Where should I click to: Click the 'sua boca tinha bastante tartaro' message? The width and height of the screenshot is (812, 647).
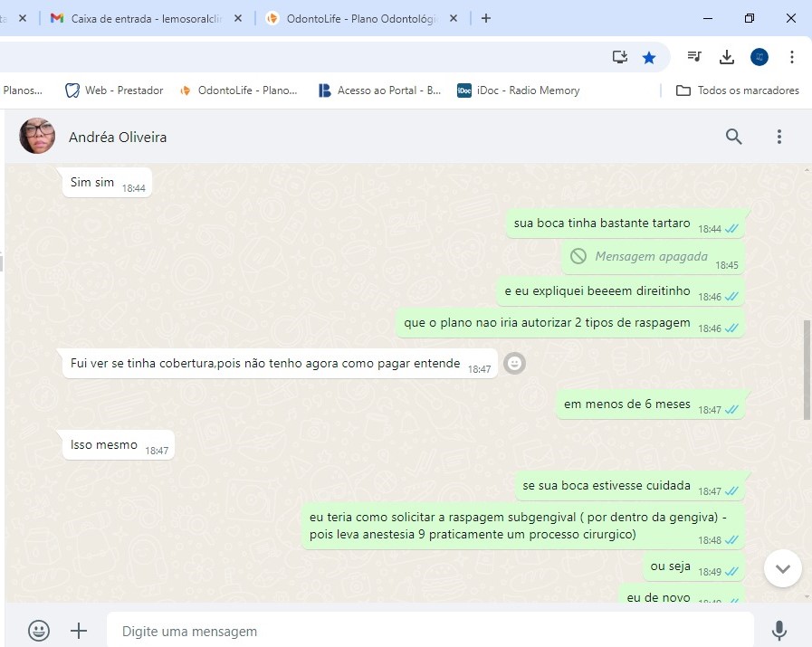coord(625,224)
